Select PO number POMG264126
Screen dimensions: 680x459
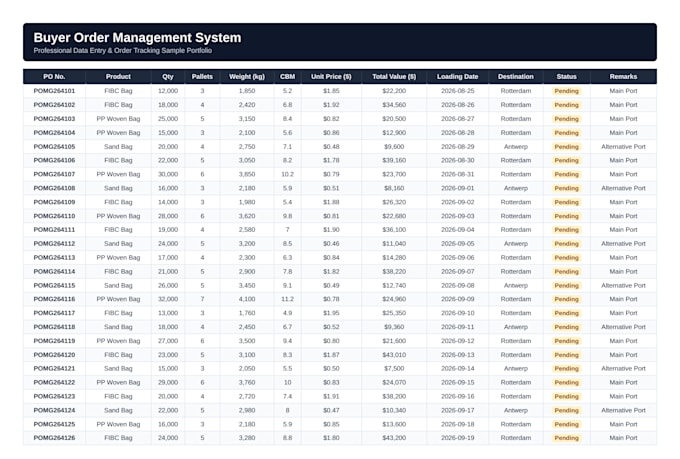[54, 438]
